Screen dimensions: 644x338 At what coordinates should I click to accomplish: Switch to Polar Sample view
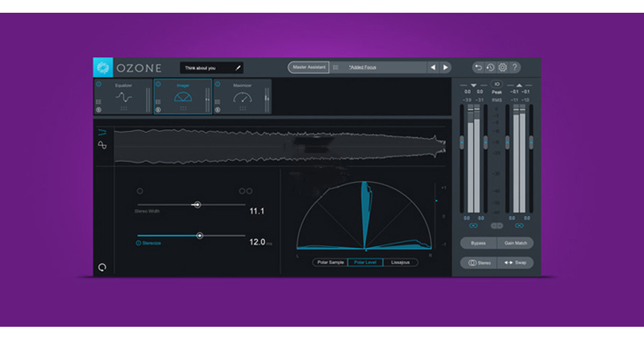330,262
